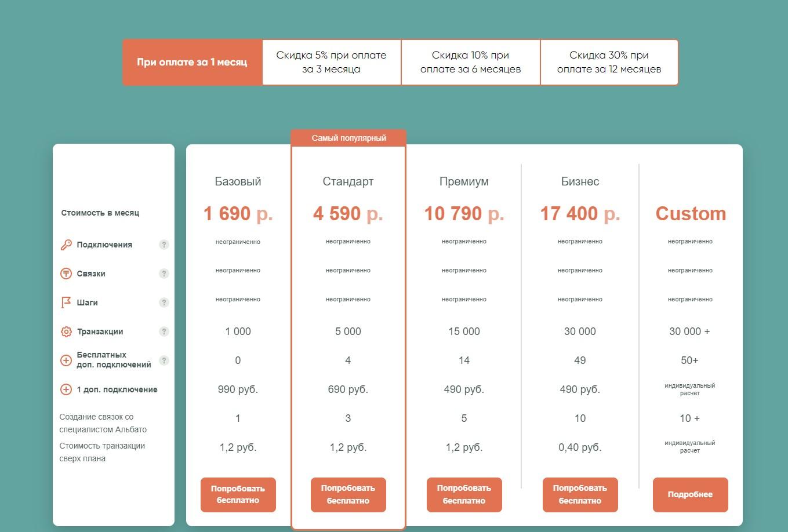Click the key icon beside Подключения

tap(66, 245)
